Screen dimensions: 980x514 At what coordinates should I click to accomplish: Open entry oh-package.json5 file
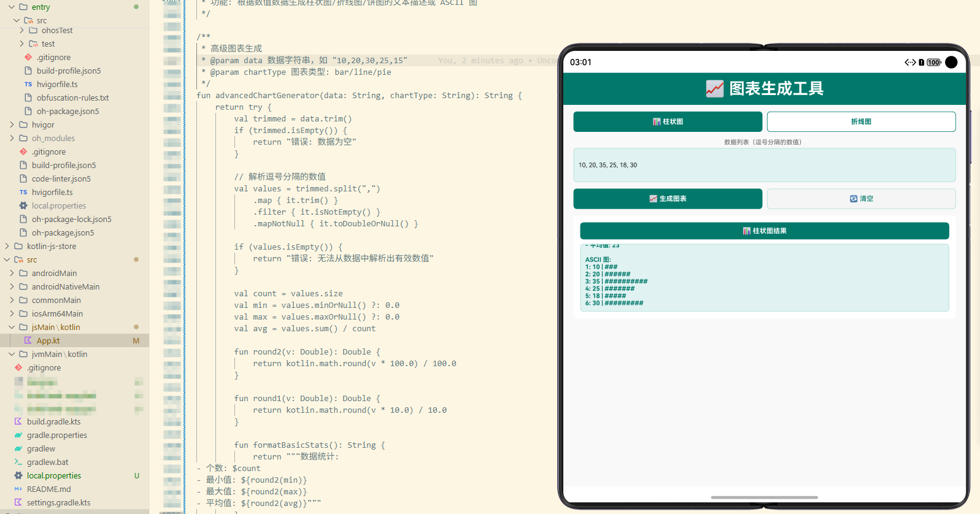point(68,111)
